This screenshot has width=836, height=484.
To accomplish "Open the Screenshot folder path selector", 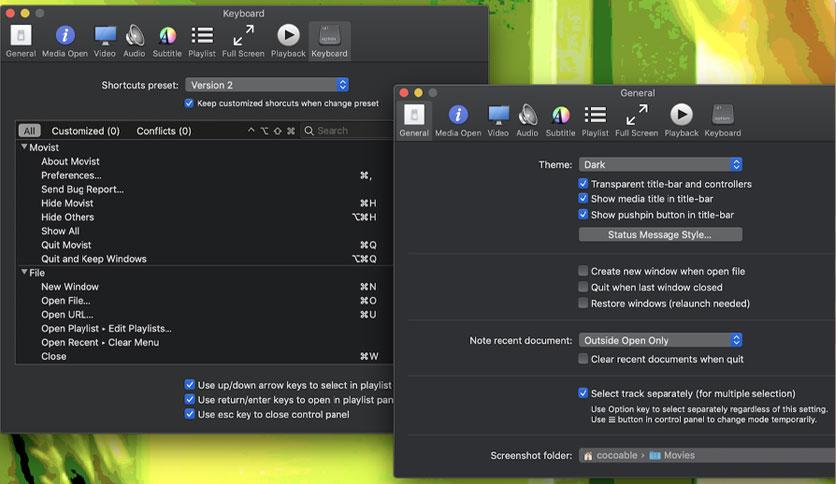I will pyautogui.click(x=707, y=455).
